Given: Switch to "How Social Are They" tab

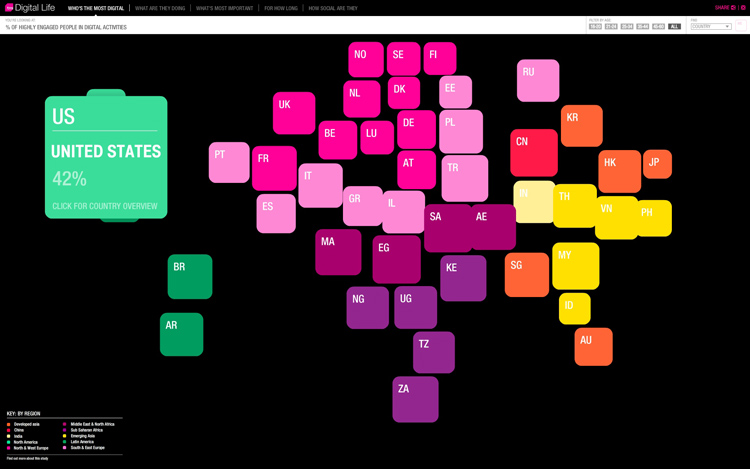Looking at the screenshot, I should (333, 8).
